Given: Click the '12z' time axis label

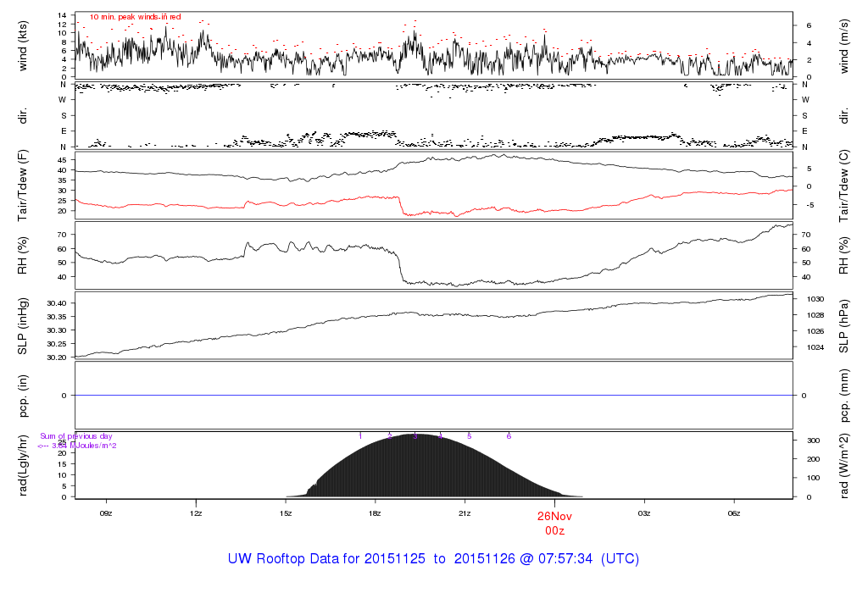Looking at the screenshot, I should click(196, 513).
